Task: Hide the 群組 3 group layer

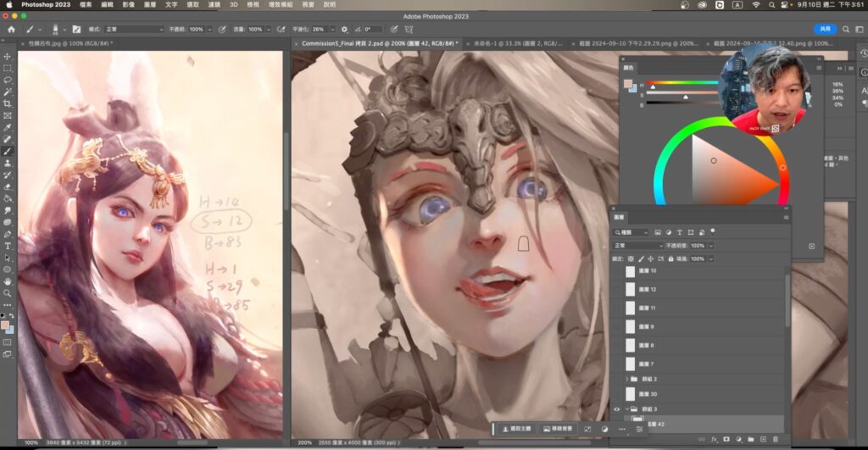Action: click(x=616, y=408)
